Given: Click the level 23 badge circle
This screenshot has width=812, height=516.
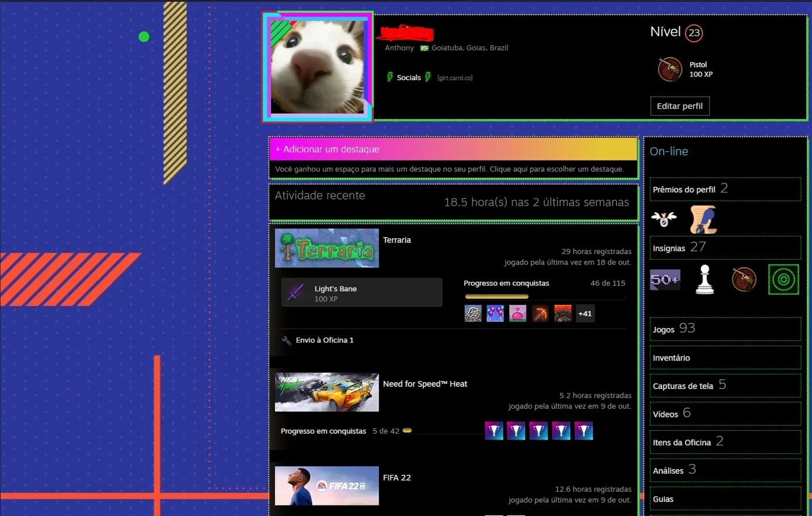Looking at the screenshot, I should (x=694, y=33).
